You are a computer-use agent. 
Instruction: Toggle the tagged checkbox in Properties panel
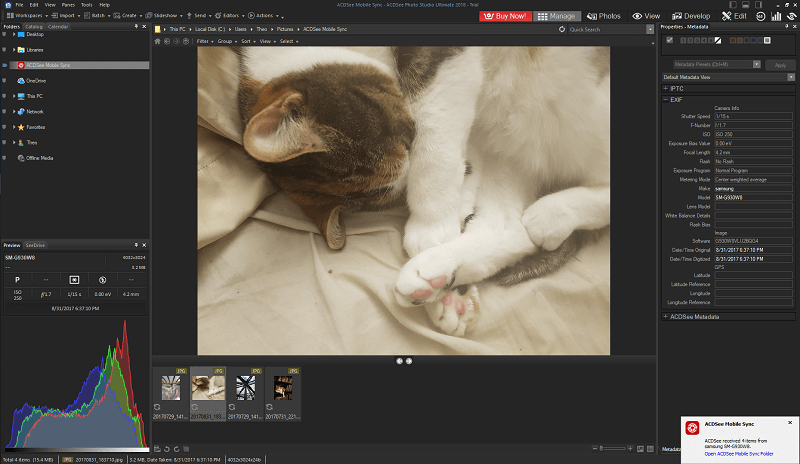(669, 40)
